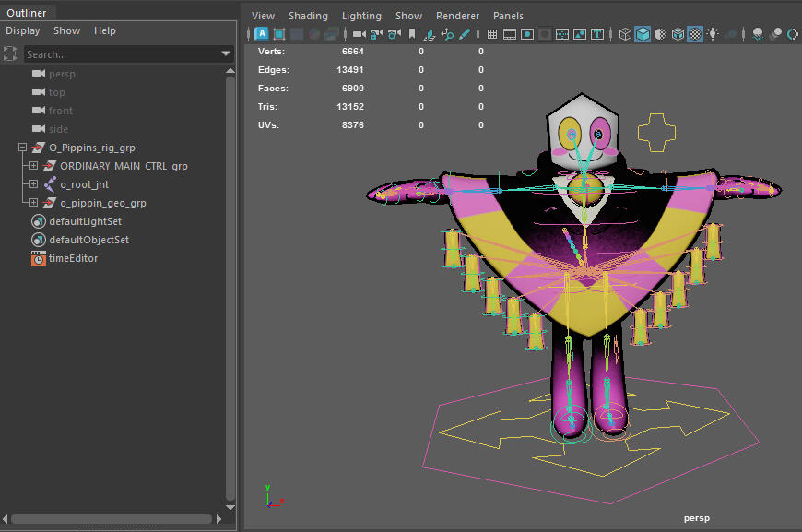
Task: Open the viewport Show menu
Action: coord(408,16)
